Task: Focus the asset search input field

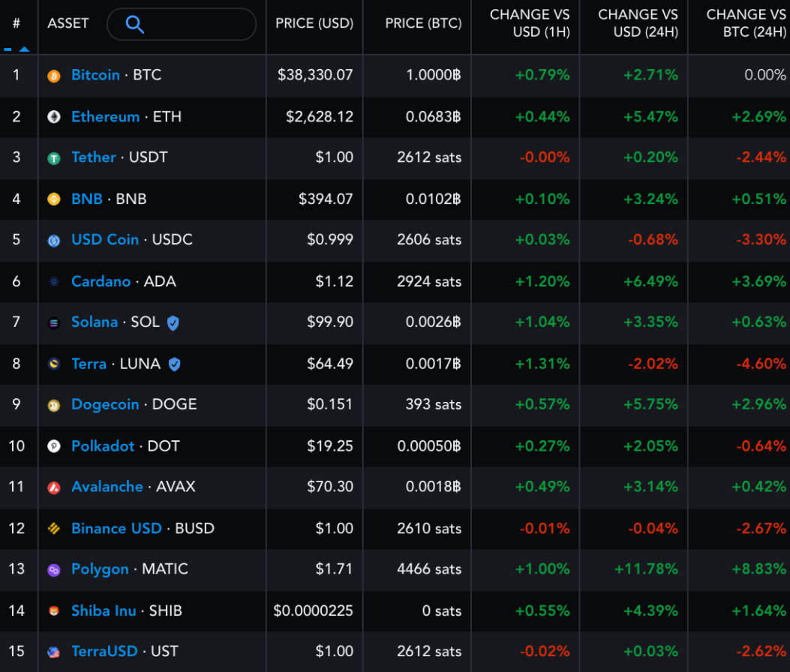Action: coord(182,24)
